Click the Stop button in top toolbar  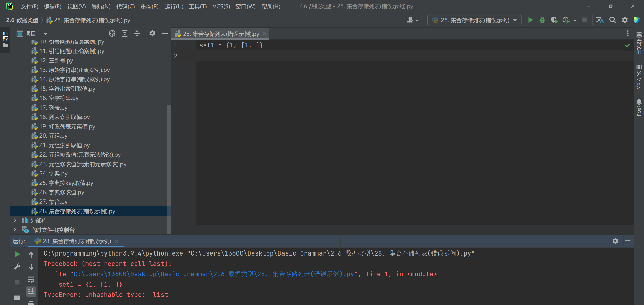coord(585,20)
